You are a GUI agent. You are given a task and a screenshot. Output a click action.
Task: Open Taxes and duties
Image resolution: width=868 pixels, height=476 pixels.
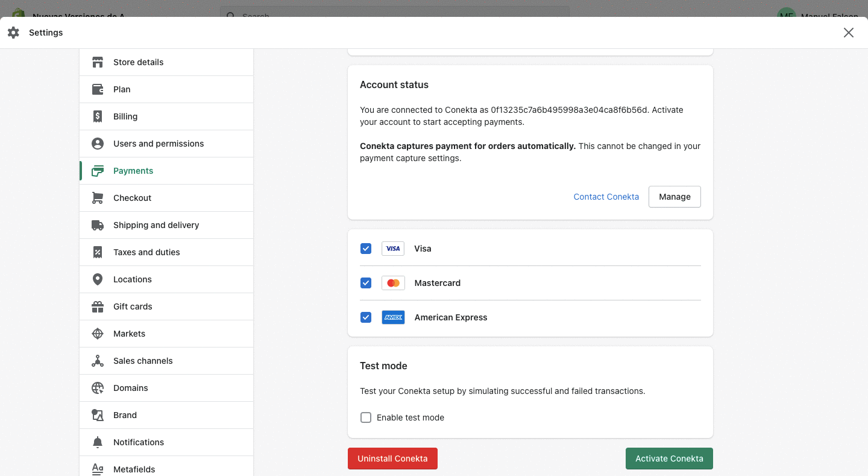[x=166, y=252]
